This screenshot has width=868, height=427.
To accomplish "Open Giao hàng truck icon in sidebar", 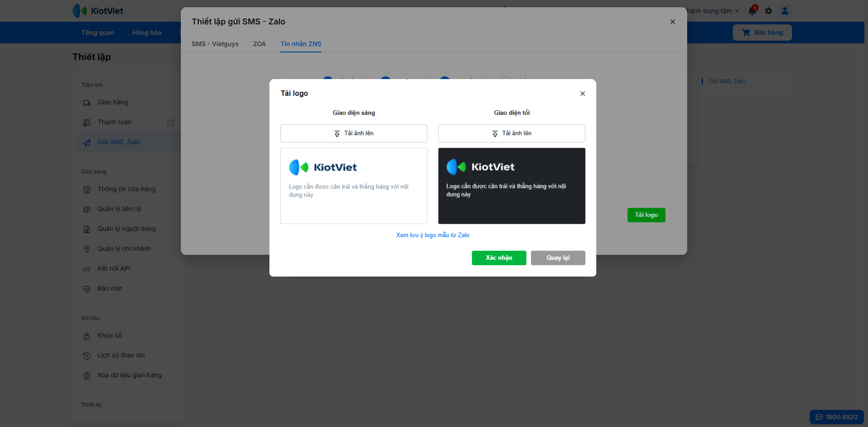I will (x=87, y=103).
